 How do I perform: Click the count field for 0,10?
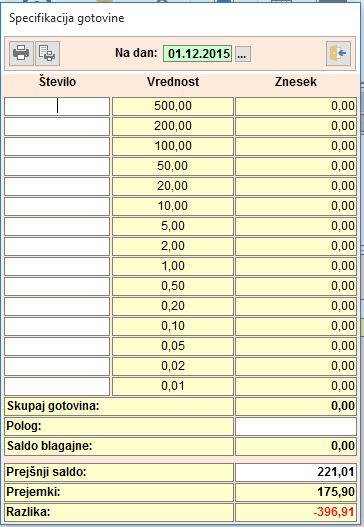tap(57, 326)
